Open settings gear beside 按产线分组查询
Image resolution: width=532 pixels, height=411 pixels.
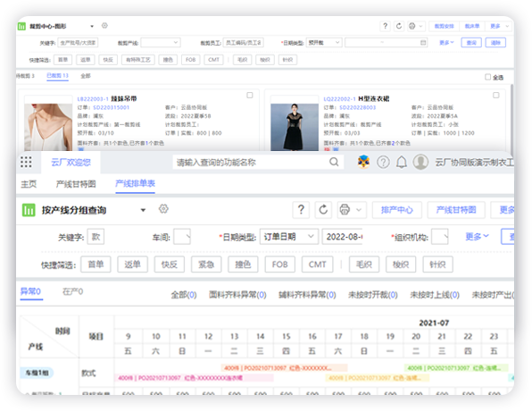click(x=163, y=208)
